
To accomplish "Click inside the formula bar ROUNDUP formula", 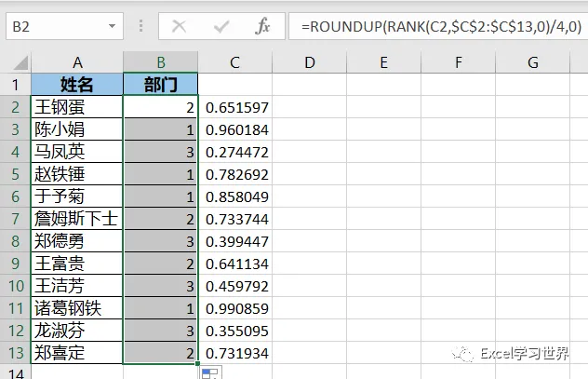I will 441,26.
